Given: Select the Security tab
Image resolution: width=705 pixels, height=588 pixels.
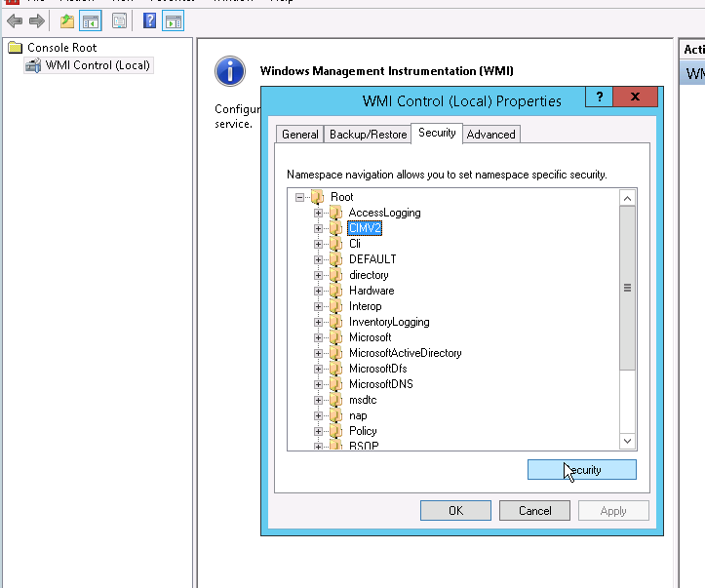Looking at the screenshot, I should (437, 133).
